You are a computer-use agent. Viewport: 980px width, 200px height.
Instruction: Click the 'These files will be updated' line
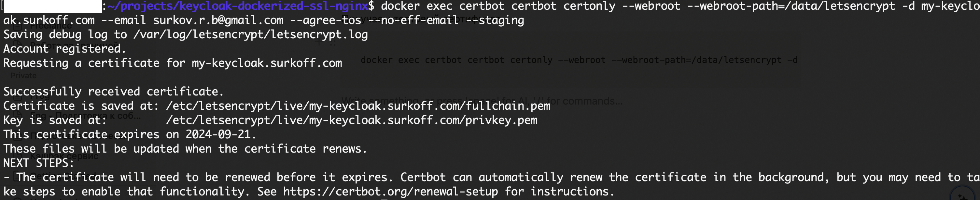point(185,149)
